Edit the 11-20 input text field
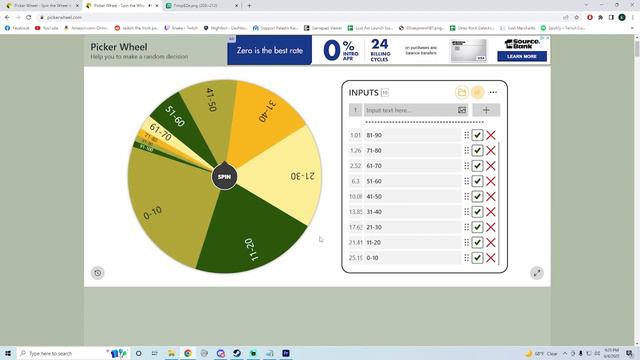The image size is (640, 360). click(x=412, y=242)
